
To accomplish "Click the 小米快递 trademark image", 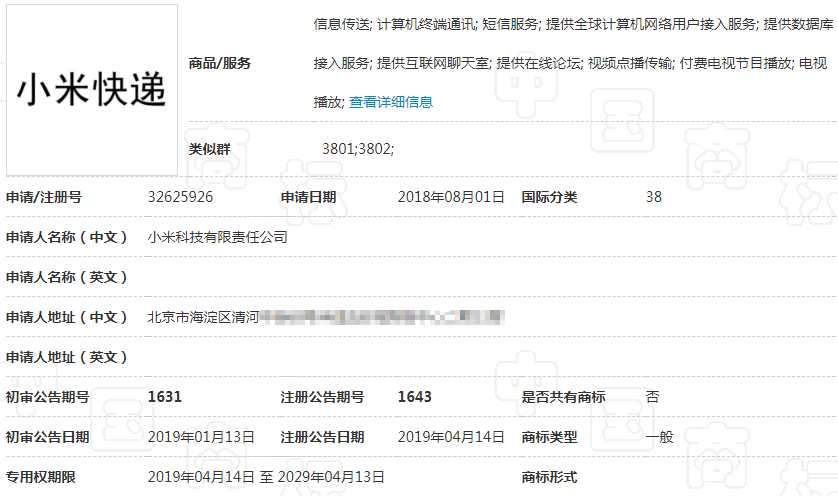I will coord(92,90).
